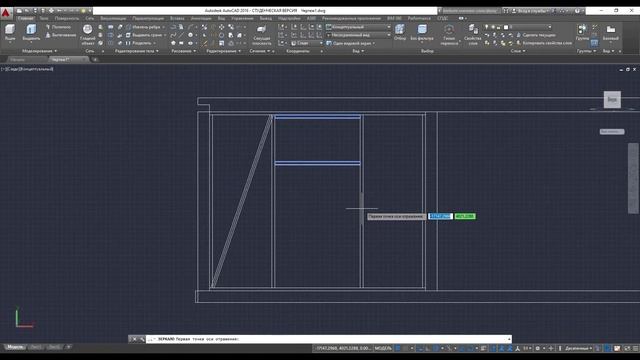The width and height of the screenshot is (640, 360).
Task: Close the command line panel
Action: tap(134, 339)
